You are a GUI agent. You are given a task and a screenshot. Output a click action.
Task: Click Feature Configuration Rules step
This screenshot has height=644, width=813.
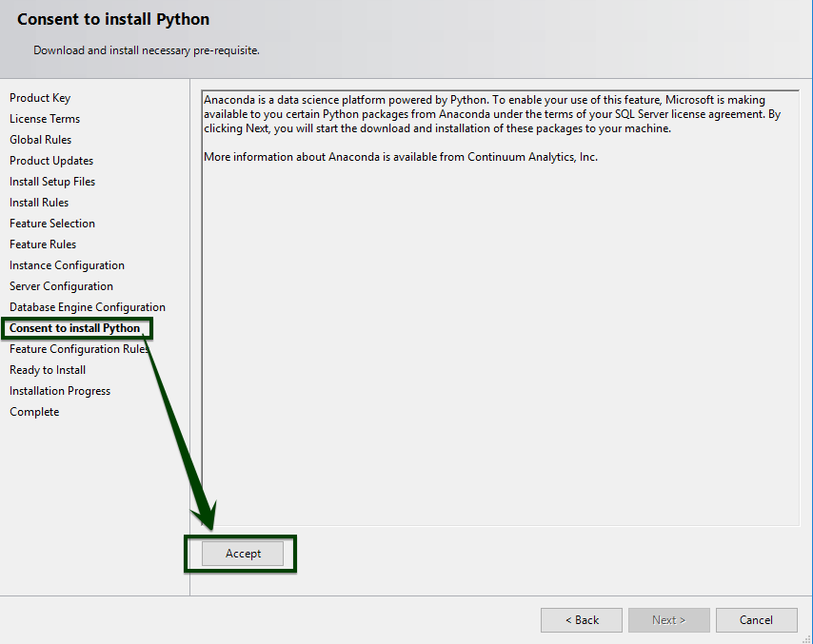point(78,349)
